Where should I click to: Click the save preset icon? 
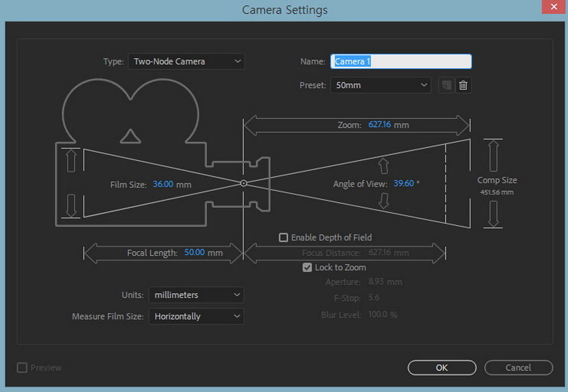point(446,85)
